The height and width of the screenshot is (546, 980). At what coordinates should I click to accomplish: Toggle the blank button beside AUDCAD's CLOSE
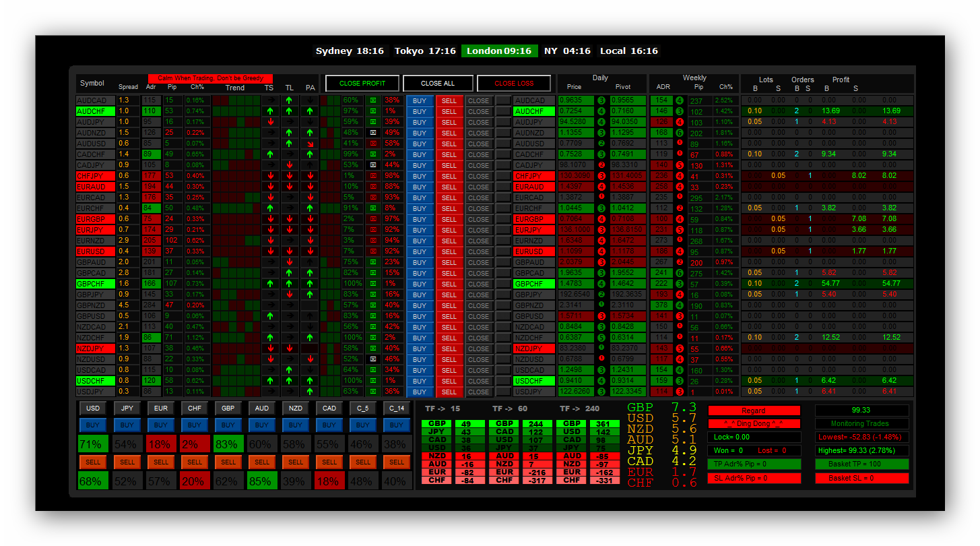pyautogui.click(x=503, y=100)
